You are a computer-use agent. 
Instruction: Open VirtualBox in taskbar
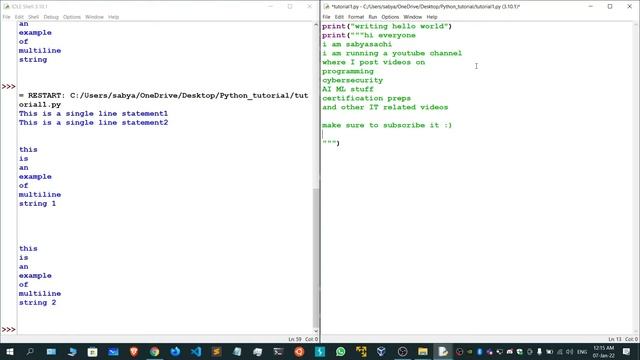click(x=381, y=351)
